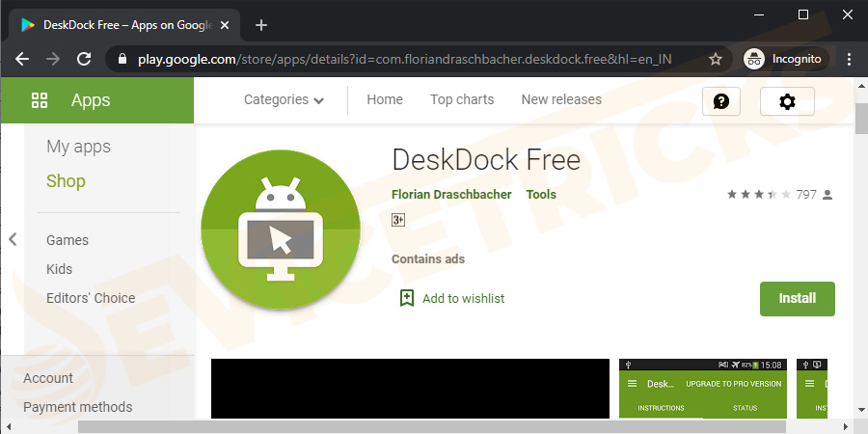Maximize the Chrome window
Viewport: 868px width, 434px height.
coord(803,14)
